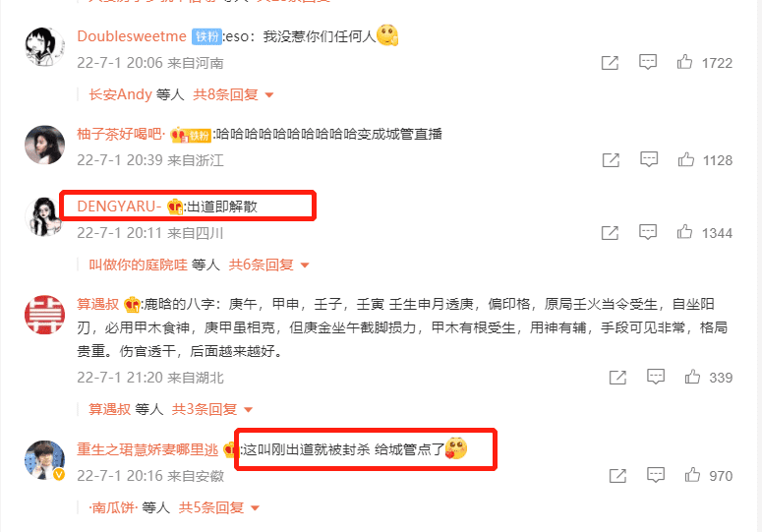The width and height of the screenshot is (762, 532).
Task: Expand 共3条回复 under 算遇叔 comment
Action: coord(211,409)
